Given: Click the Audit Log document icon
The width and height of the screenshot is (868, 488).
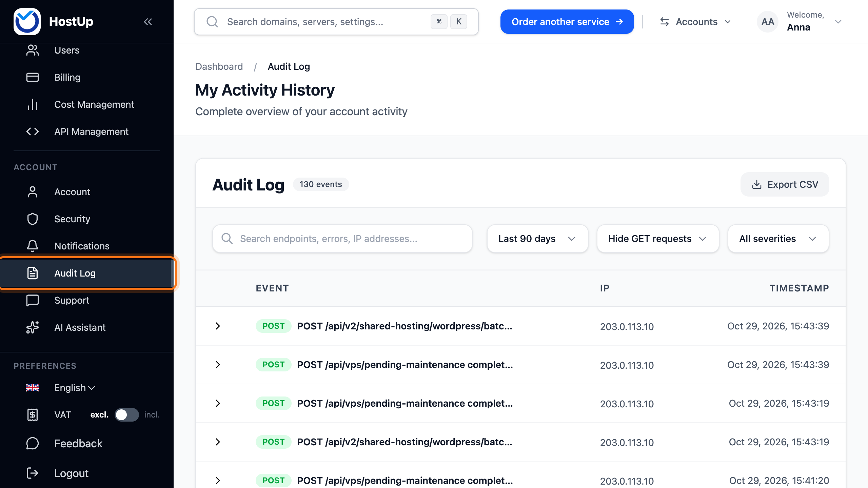Looking at the screenshot, I should [33, 273].
